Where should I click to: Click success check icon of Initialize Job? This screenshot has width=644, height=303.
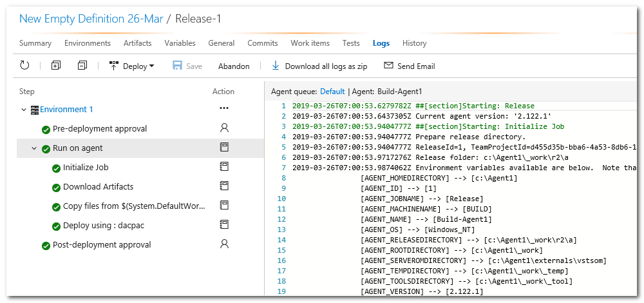click(56, 168)
